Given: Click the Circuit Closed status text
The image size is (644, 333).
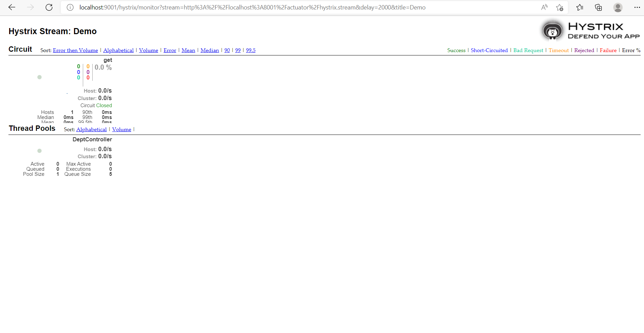Looking at the screenshot, I should coord(96,105).
